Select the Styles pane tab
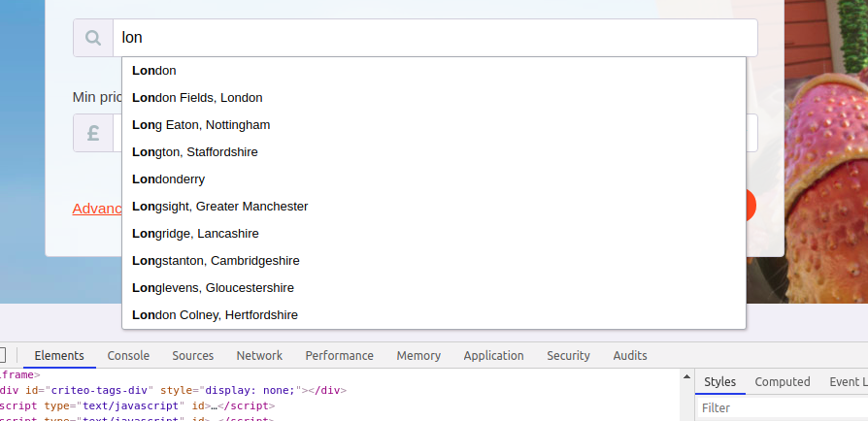 tap(719, 382)
